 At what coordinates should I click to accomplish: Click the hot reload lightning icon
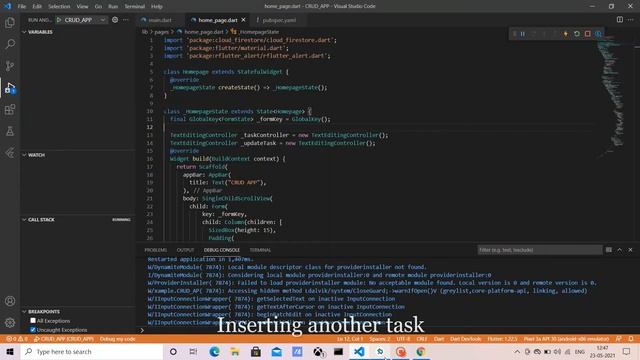point(566,34)
